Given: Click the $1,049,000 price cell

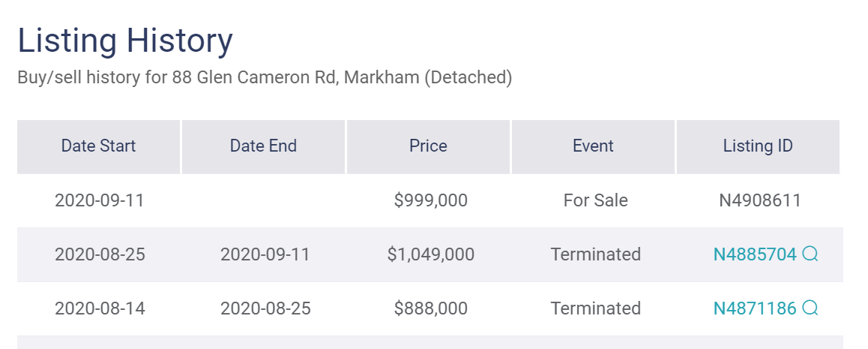Looking at the screenshot, I should coord(431,254).
